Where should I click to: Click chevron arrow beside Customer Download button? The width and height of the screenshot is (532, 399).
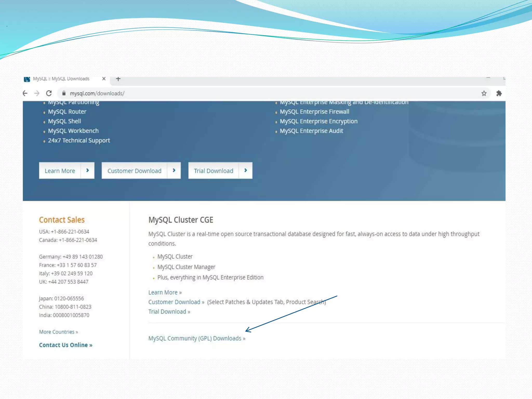point(174,170)
